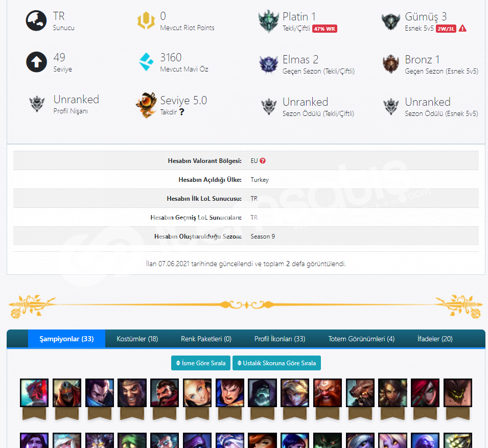Click the question mark beside Takdir
Image resolution: width=488 pixels, height=448 pixels.
(x=182, y=112)
